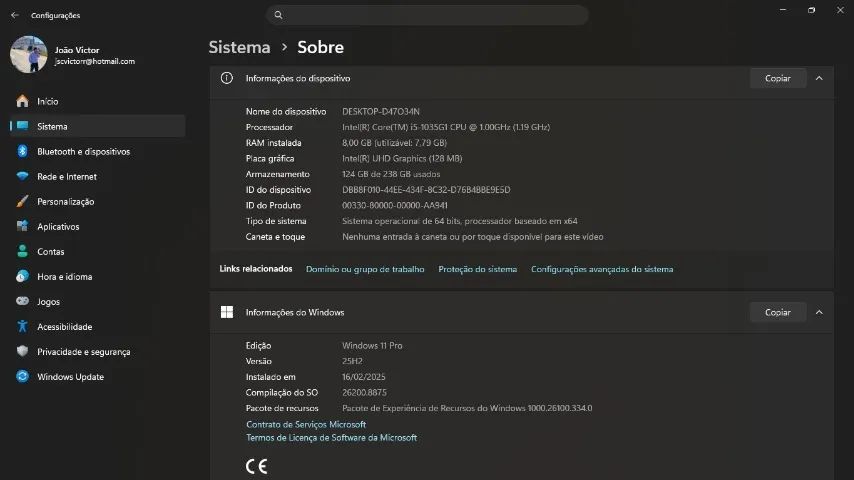The height and width of the screenshot is (480, 854).
Task: Click the Personalização paintbrush icon
Action: pos(22,201)
